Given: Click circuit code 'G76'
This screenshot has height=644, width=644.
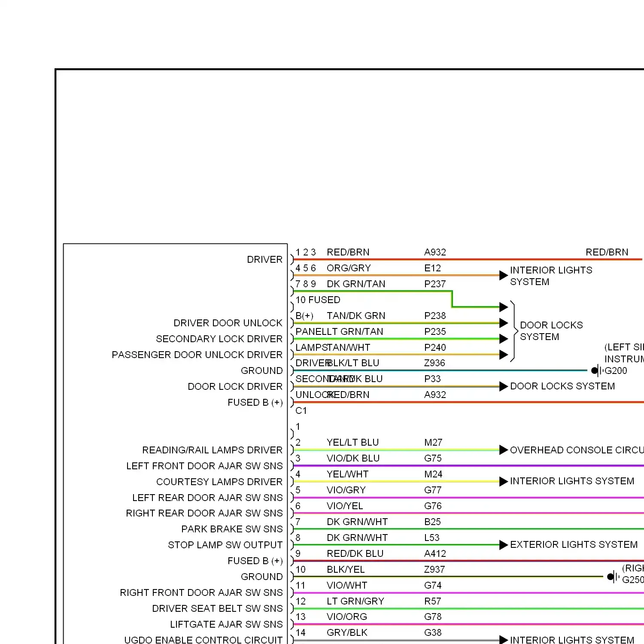Looking at the screenshot, I should point(433,506).
